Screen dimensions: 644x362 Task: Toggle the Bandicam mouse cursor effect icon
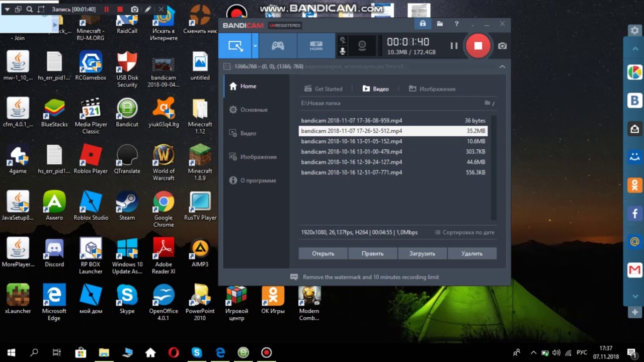pyautogui.click(x=343, y=40)
